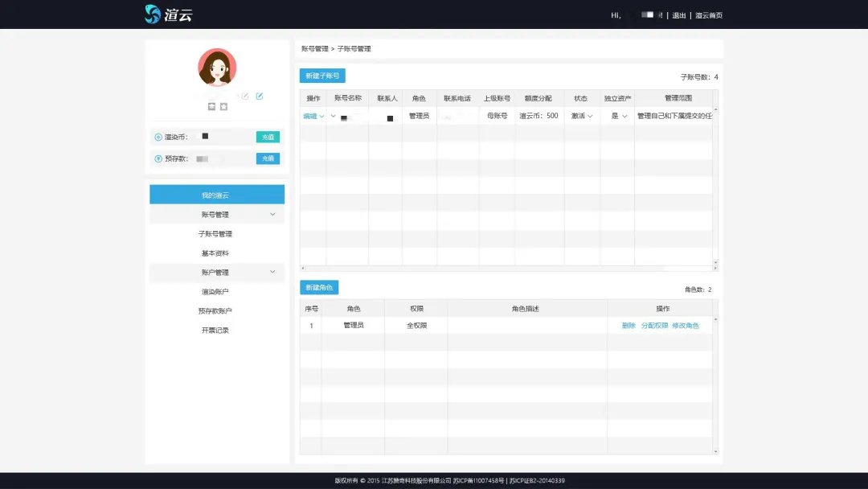This screenshot has height=489, width=868.
Task: Click the gray star badge icon
Action: tap(223, 107)
